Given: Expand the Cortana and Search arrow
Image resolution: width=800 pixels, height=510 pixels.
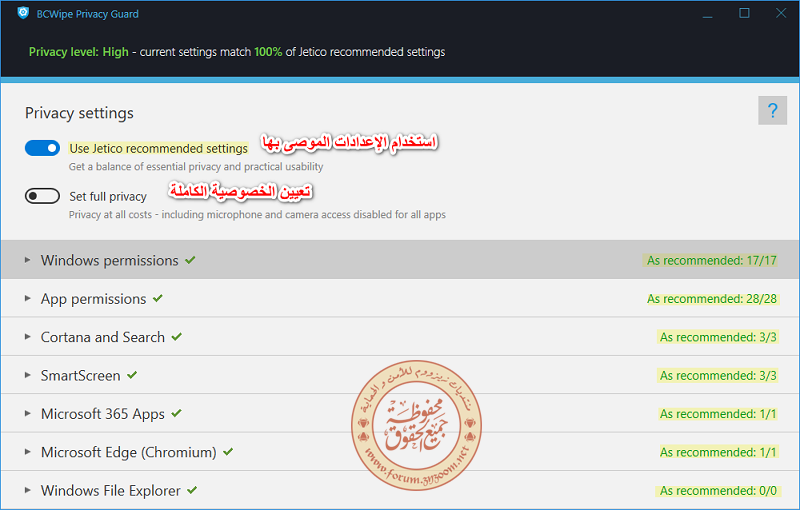Looking at the screenshot, I should pos(28,337).
